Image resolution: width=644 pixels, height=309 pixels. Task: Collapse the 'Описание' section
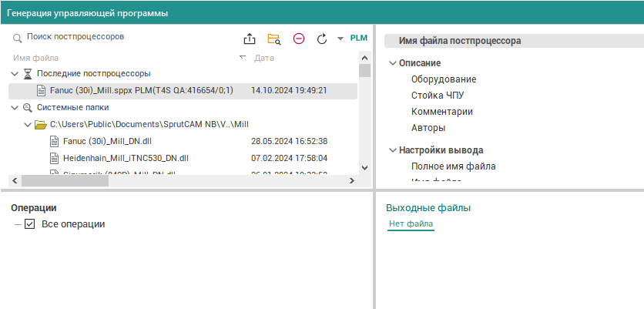[x=392, y=63]
